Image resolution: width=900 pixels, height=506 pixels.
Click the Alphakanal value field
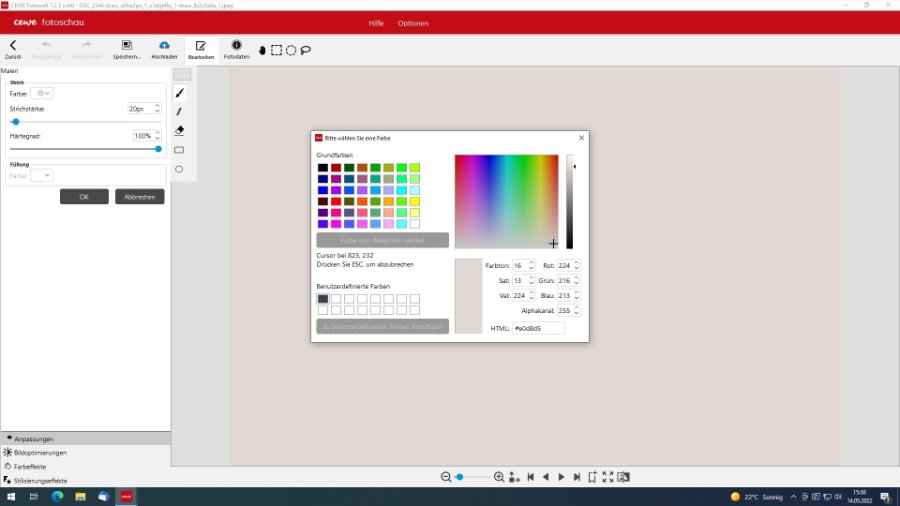[x=569, y=310]
